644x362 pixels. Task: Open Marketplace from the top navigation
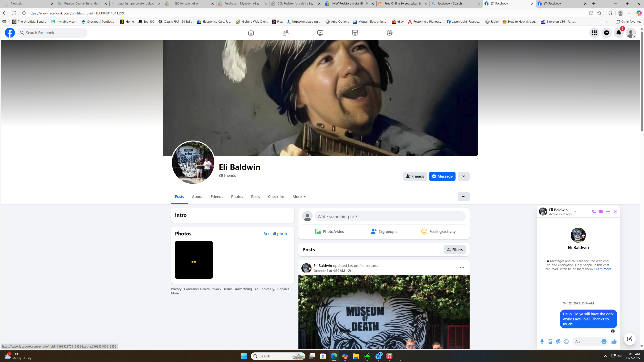click(x=355, y=33)
